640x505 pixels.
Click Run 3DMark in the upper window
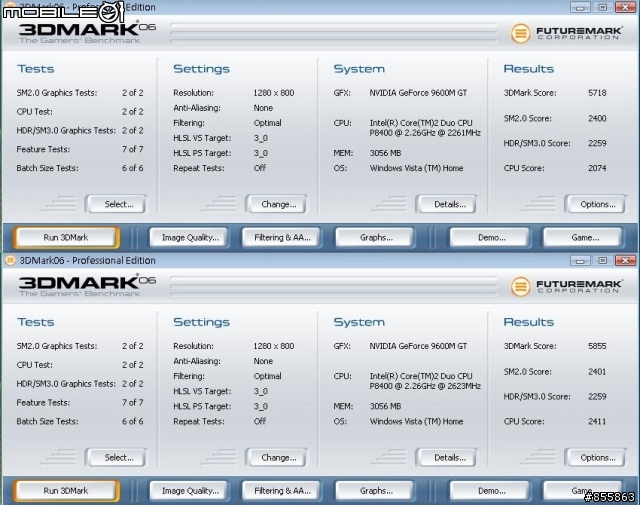66,237
